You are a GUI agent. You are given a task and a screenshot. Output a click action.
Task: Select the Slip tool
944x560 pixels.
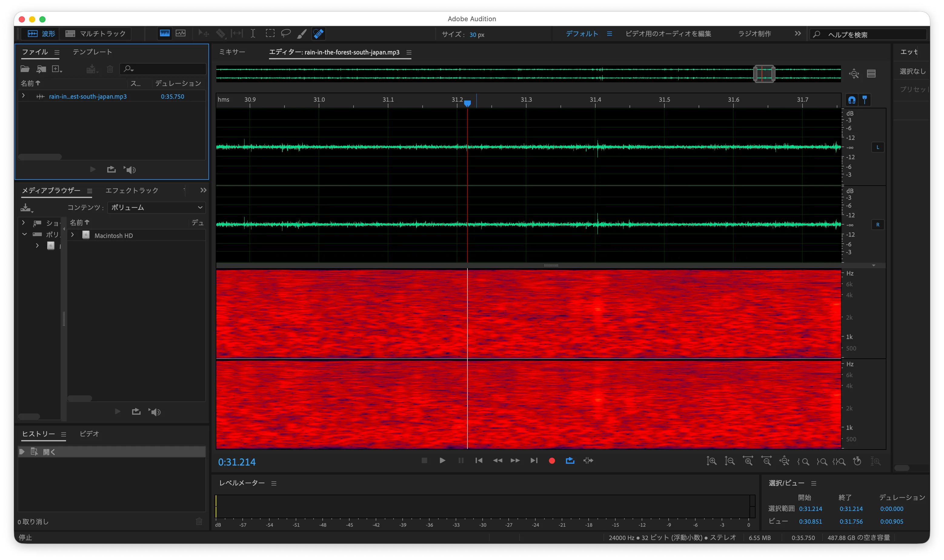click(237, 34)
